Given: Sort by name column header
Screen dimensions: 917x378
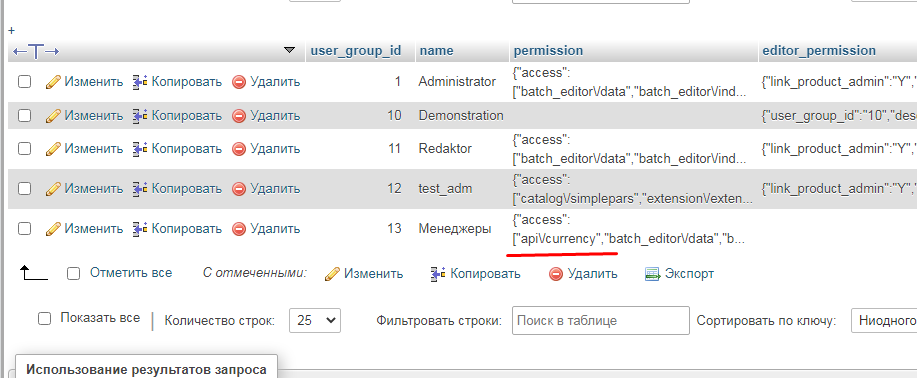Looking at the screenshot, I should click(436, 50).
